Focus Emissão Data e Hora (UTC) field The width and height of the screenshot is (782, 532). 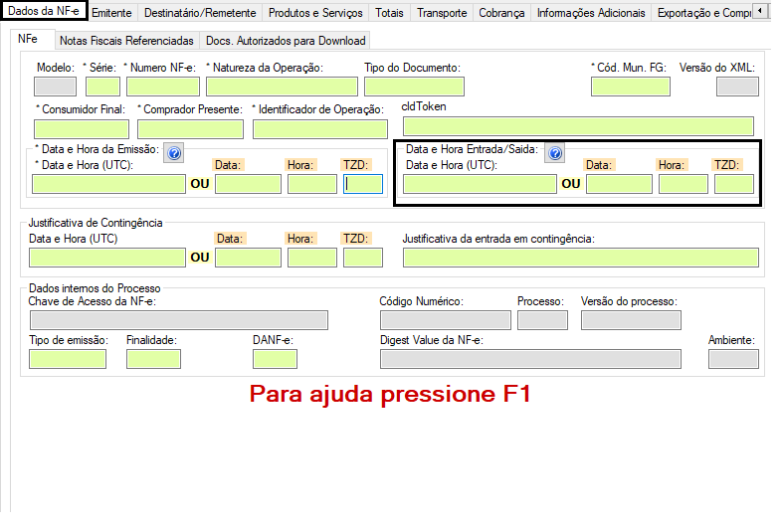[x=108, y=184]
